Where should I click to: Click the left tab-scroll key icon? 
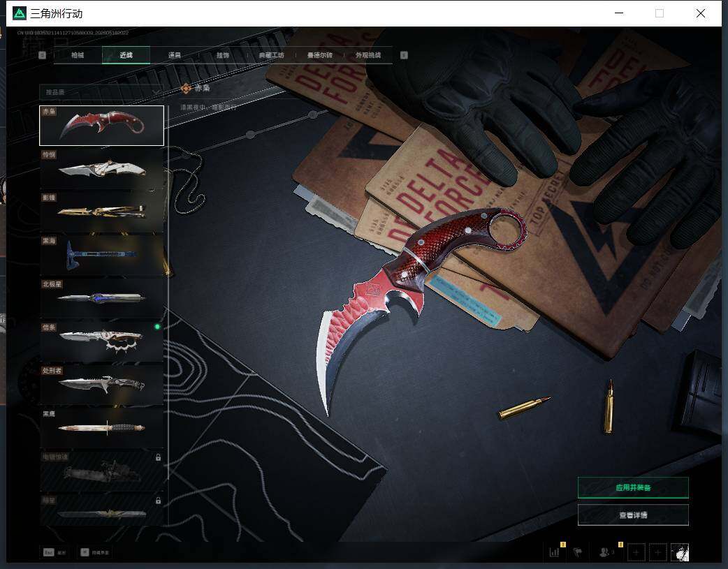(x=42, y=55)
